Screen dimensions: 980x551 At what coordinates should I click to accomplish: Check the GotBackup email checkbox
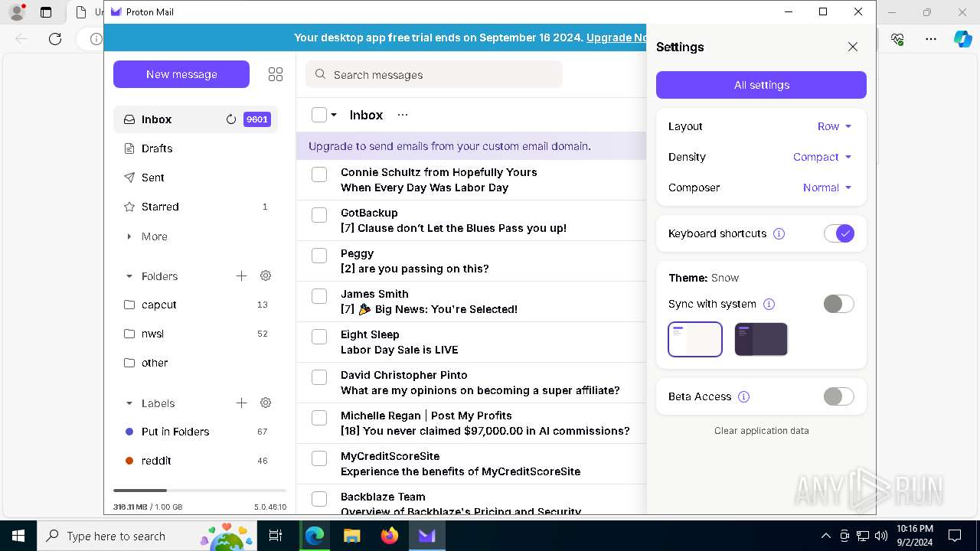pos(319,215)
